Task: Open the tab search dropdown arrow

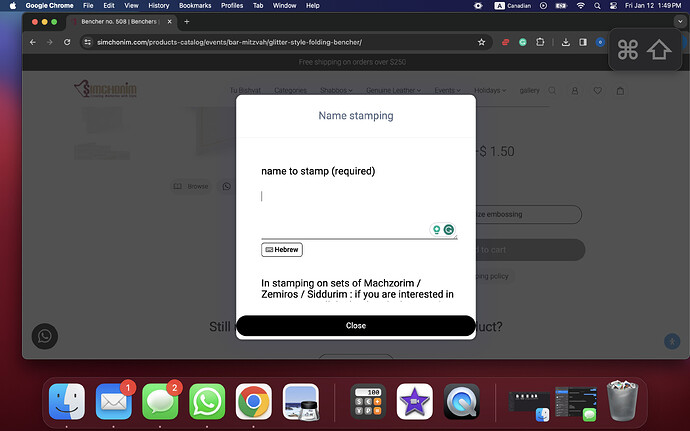Action: pyautogui.click(x=680, y=21)
